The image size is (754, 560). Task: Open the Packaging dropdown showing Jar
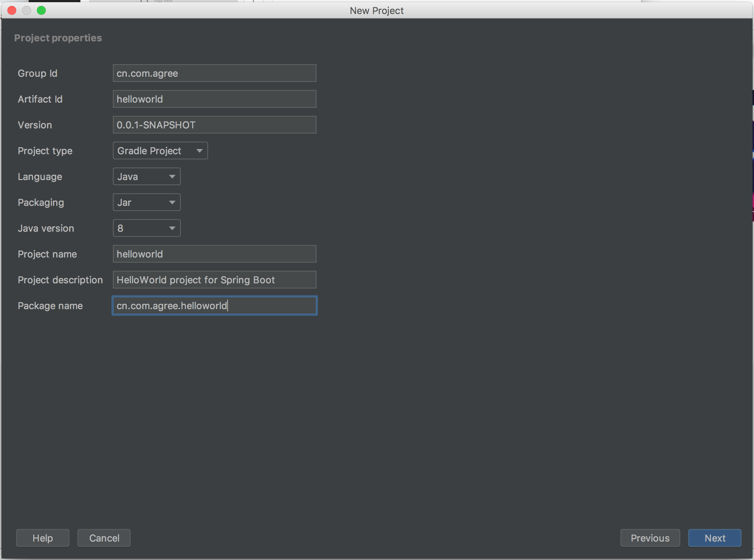pyautogui.click(x=146, y=202)
